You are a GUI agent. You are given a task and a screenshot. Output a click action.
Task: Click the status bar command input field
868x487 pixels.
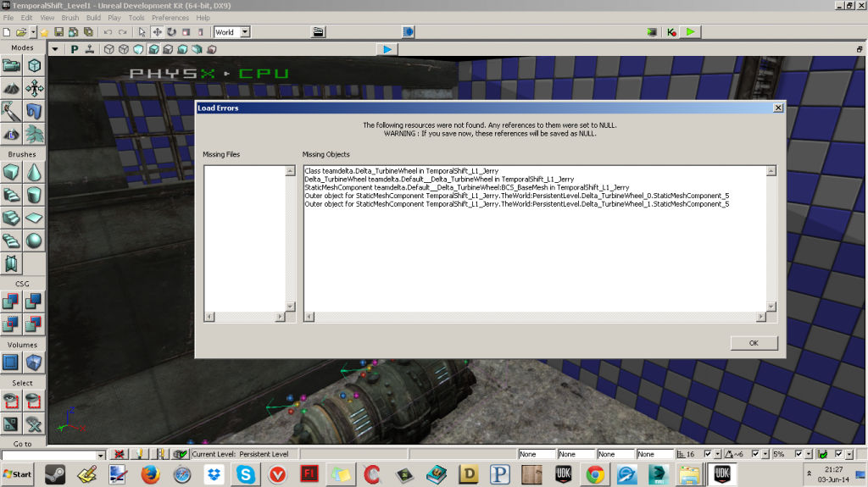click(49, 455)
